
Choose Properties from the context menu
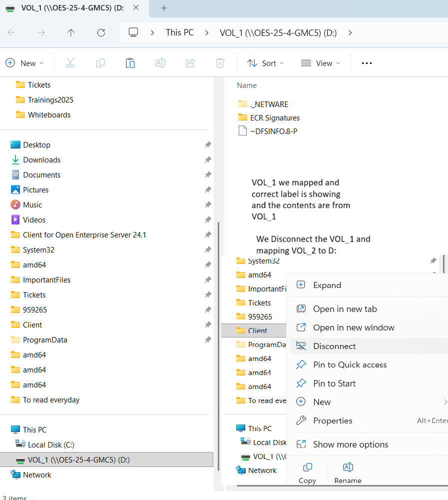tap(333, 420)
